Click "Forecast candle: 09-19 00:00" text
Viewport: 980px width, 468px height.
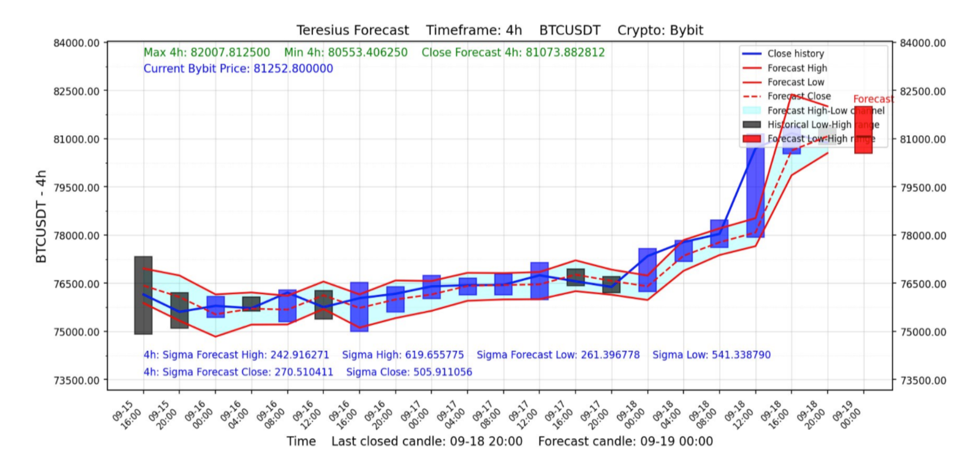626,441
